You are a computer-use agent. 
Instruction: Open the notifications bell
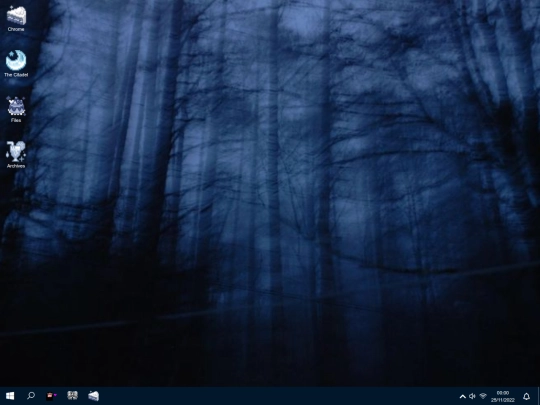[526, 396]
